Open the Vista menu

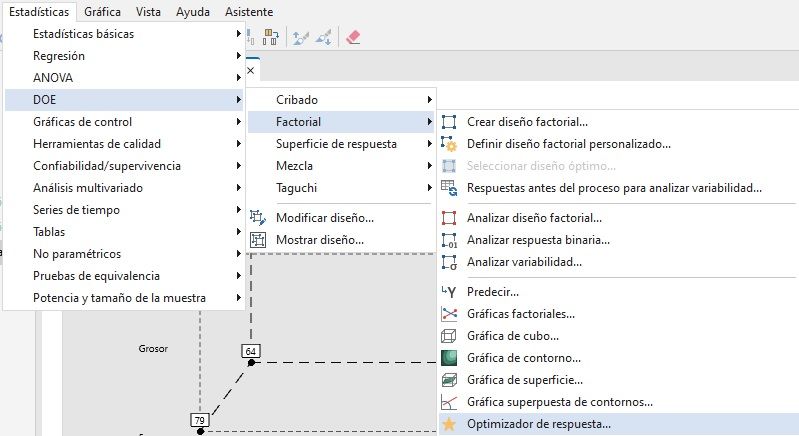coord(148,12)
